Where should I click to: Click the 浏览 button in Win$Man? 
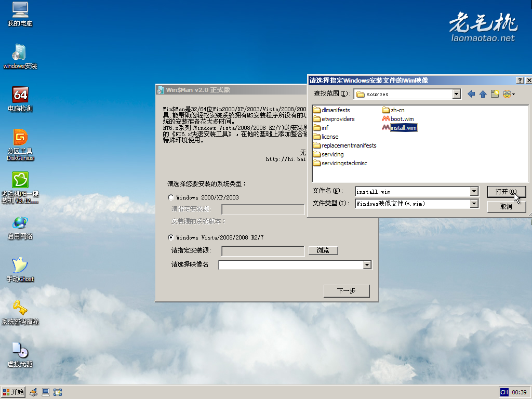coord(323,250)
